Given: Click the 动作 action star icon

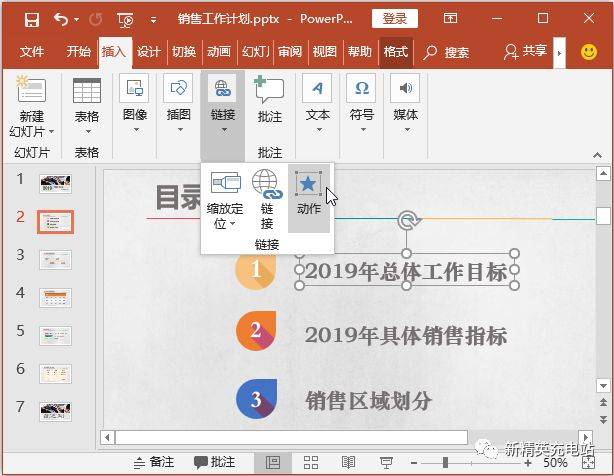Looking at the screenshot, I should pos(309,184).
